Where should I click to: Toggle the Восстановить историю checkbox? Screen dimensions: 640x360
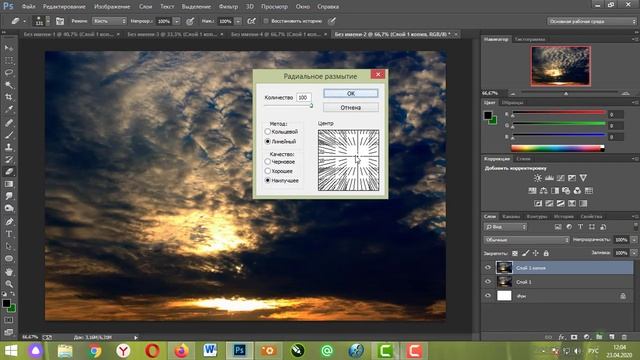coord(266,21)
